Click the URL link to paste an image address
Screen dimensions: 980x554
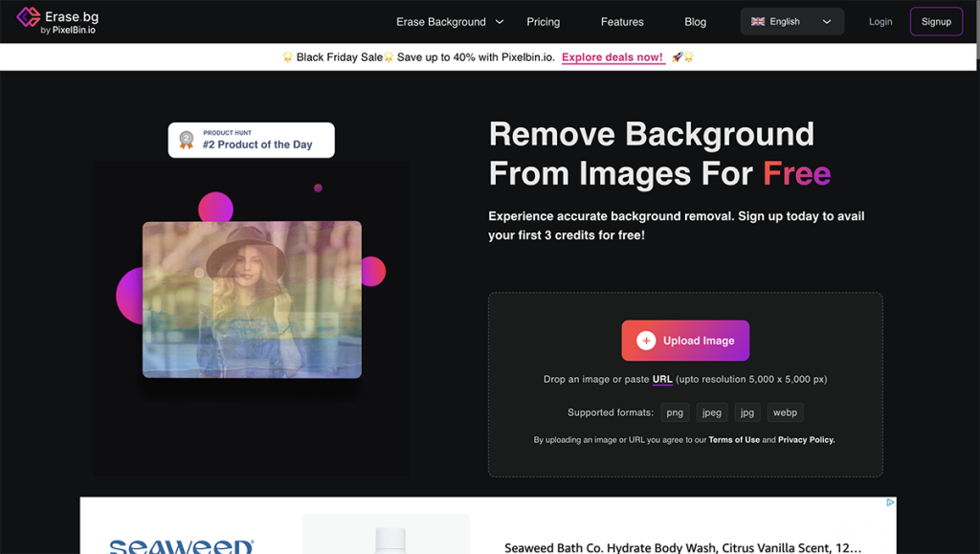tap(662, 379)
